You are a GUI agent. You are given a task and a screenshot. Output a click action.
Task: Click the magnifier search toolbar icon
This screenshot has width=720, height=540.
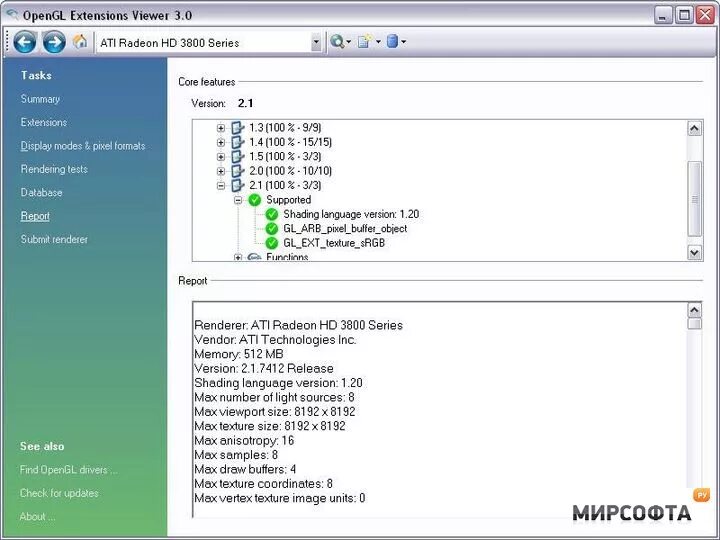[337, 42]
